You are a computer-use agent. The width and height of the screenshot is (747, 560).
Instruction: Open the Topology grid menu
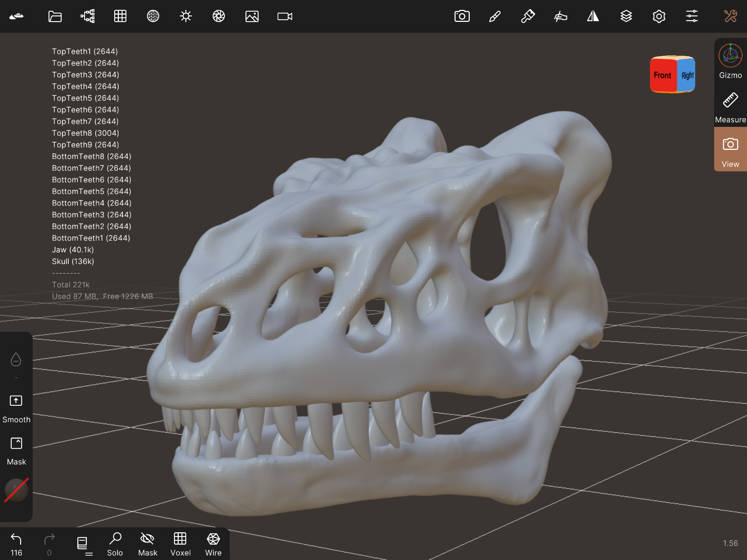coord(120,16)
